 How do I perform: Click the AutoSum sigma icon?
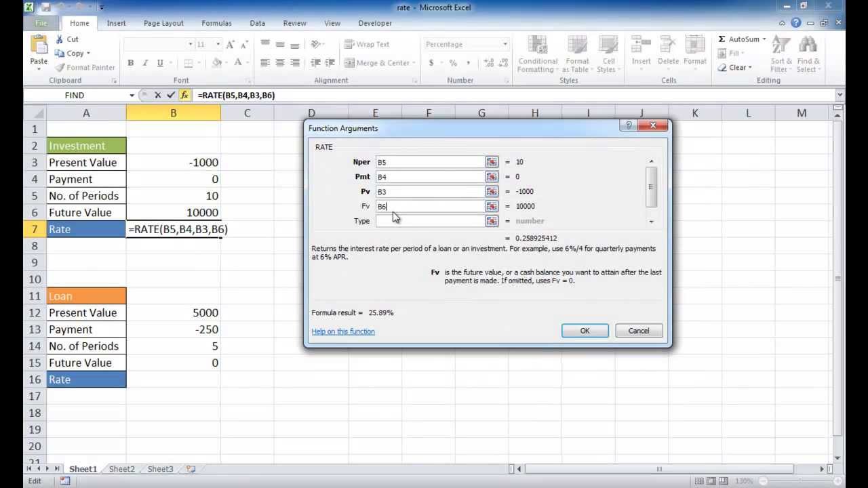[x=722, y=39]
